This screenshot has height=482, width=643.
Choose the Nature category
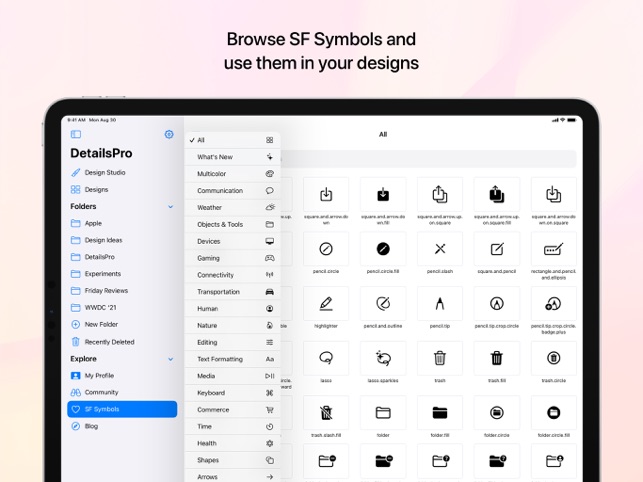233,325
